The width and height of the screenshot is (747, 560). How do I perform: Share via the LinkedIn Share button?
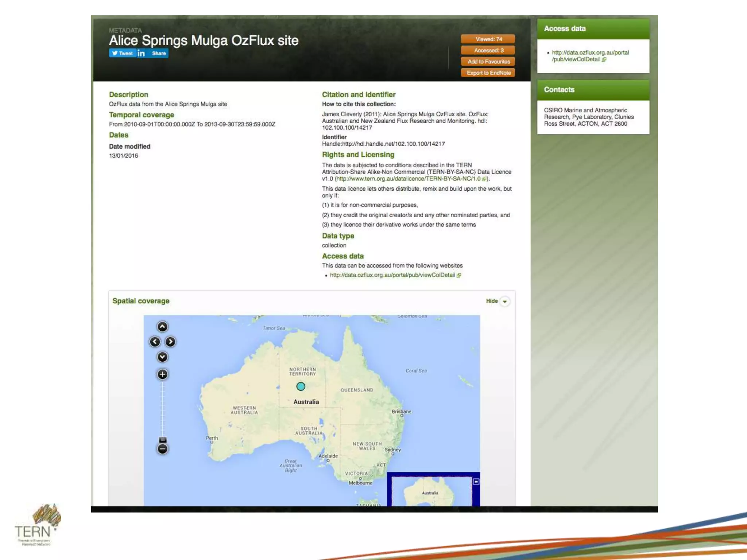(152, 53)
